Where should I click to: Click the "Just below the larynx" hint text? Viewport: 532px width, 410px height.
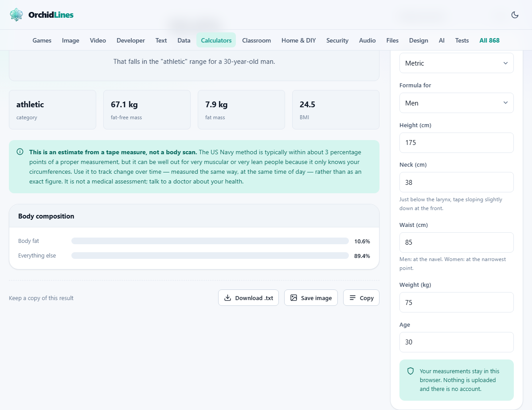[451, 204]
